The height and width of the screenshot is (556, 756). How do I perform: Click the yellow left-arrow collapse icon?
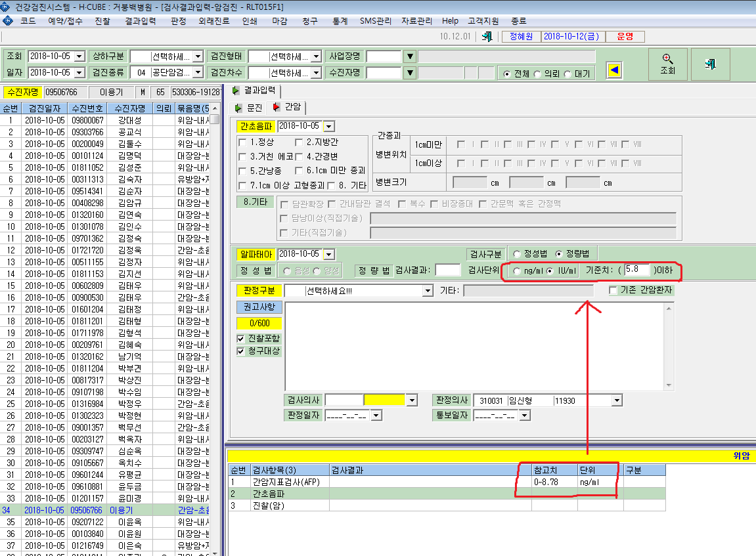(613, 70)
